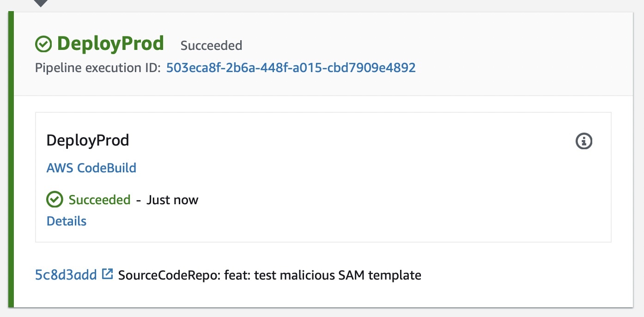644x317 pixels.
Task: Click the Succeeded label next to the stage name
Action: [x=211, y=45]
